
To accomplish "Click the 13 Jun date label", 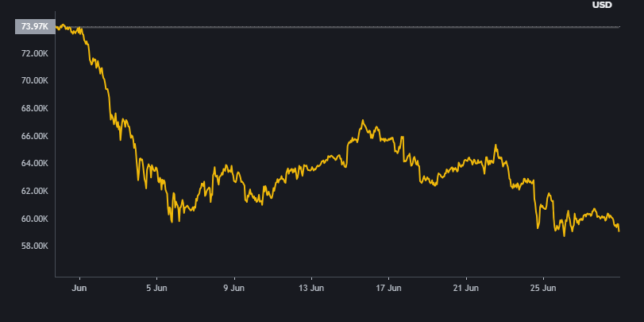I will point(311,288).
